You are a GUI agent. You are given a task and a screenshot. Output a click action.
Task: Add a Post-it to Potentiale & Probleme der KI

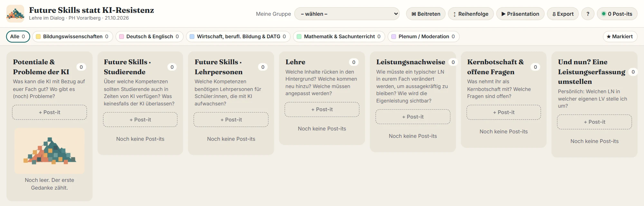pyautogui.click(x=50, y=112)
